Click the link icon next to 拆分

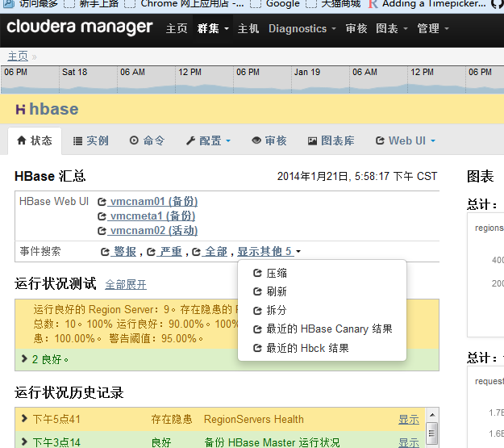tap(258, 311)
